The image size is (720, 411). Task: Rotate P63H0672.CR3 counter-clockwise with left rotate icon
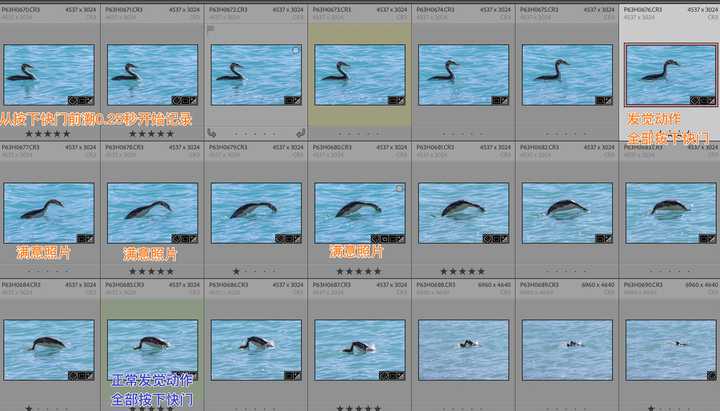coord(211,133)
